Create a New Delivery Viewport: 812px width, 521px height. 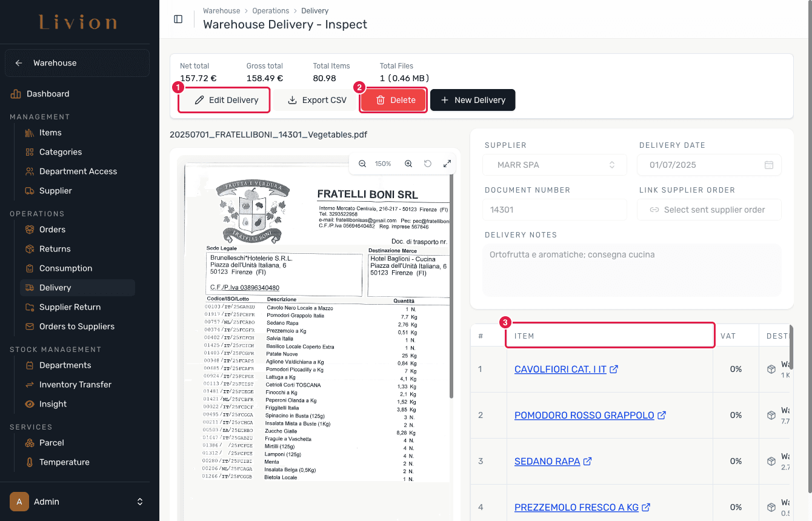click(473, 100)
